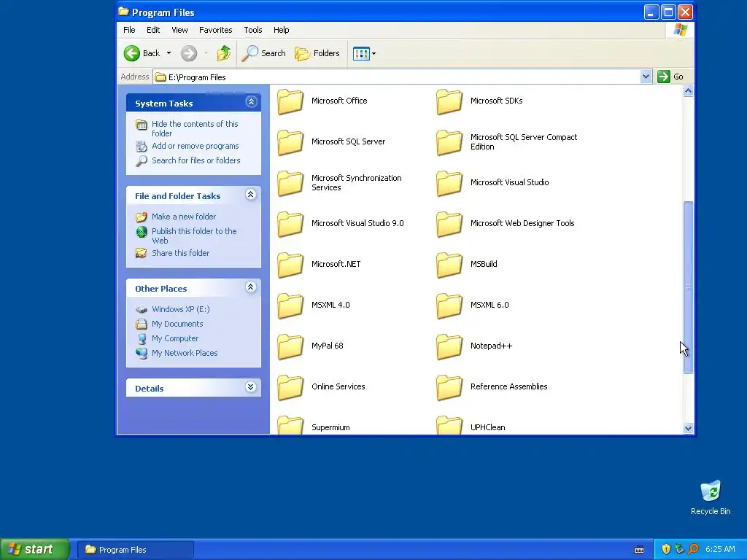The width and height of the screenshot is (747, 560).
Task: Select Microsoft Synchronization Services folder icon
Action: point(290,183)
